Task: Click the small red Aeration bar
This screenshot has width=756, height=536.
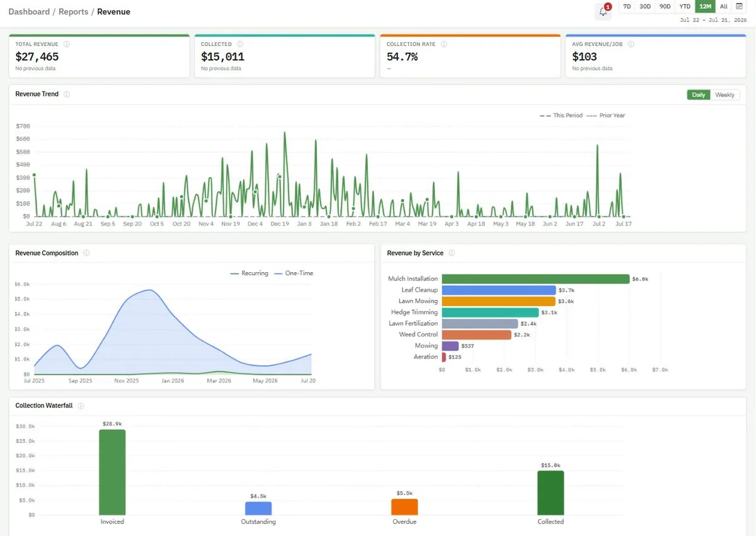Action: (x=444, y=357)
